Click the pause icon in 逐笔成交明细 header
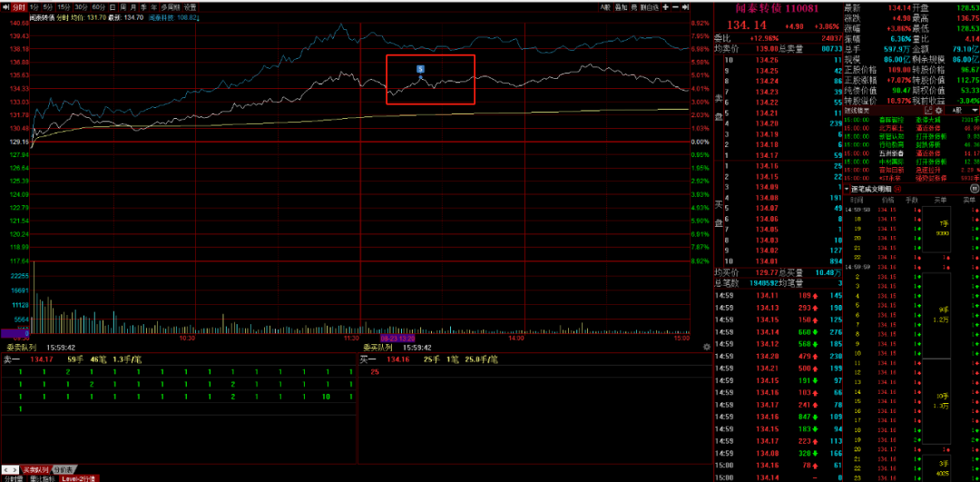This screenshot has height=482, width=980. pos(974,188)
